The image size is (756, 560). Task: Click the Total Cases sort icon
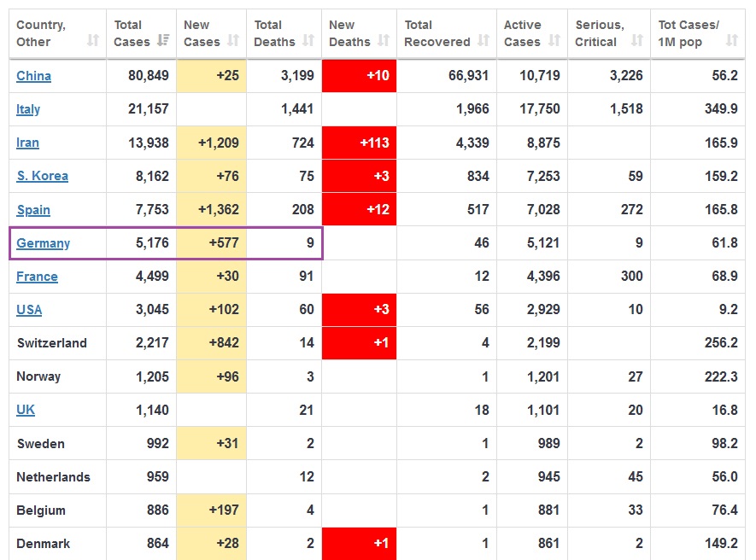point(163,41)
